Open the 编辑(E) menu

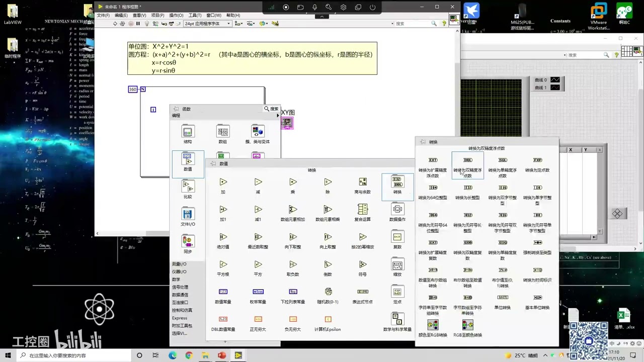coord(121,16)
